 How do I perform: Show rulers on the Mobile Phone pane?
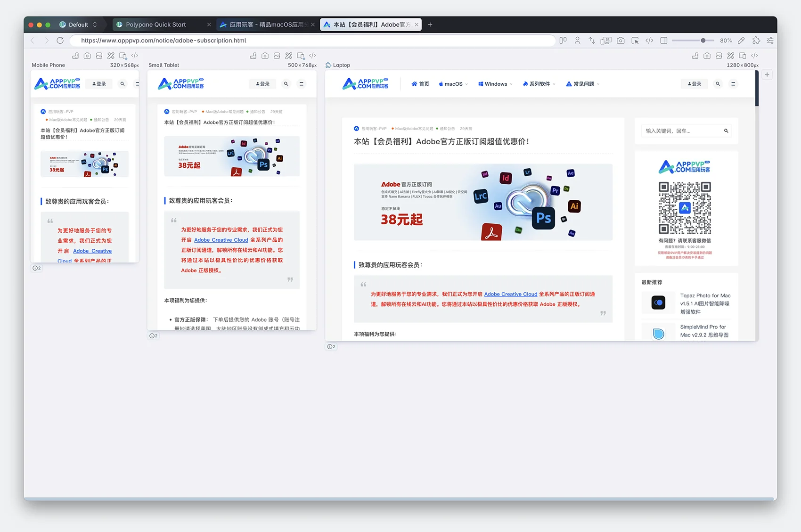point(75,56)
